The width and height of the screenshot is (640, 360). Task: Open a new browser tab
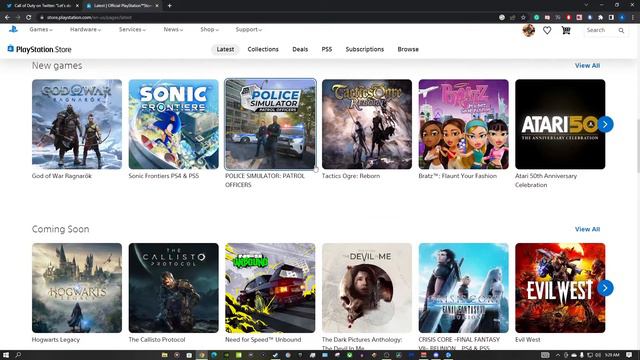pyautogui.click(x=169, y=6)
